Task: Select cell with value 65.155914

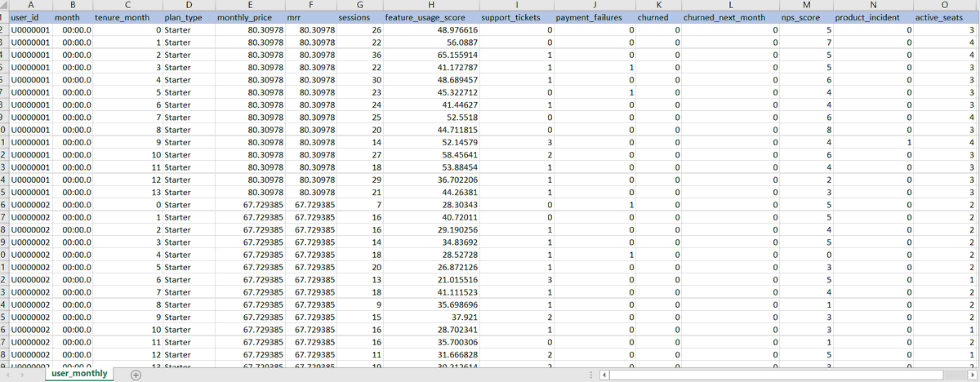Action: pyautogui.click(x=430, y=55)
